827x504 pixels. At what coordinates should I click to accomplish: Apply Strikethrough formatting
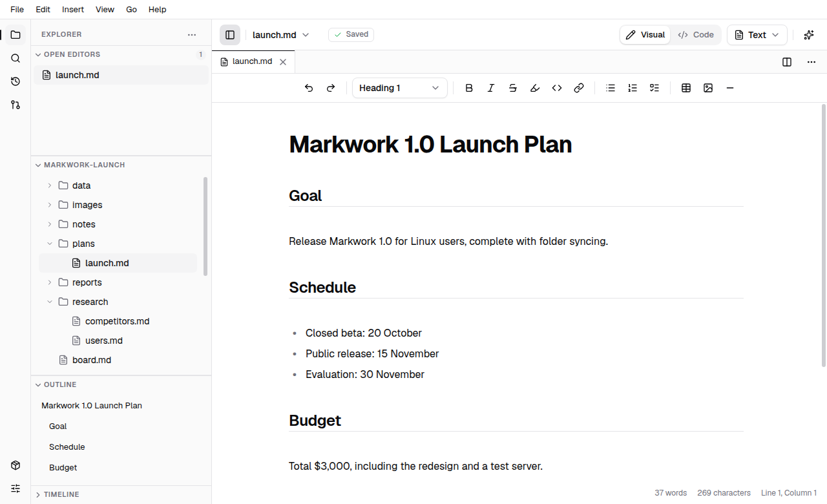(x=513, y=88)
